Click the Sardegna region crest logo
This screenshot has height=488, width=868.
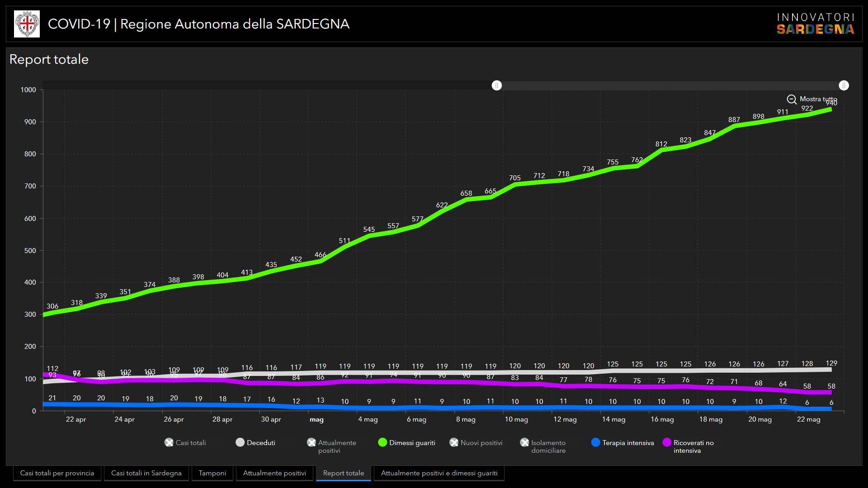tap(27, 24)
